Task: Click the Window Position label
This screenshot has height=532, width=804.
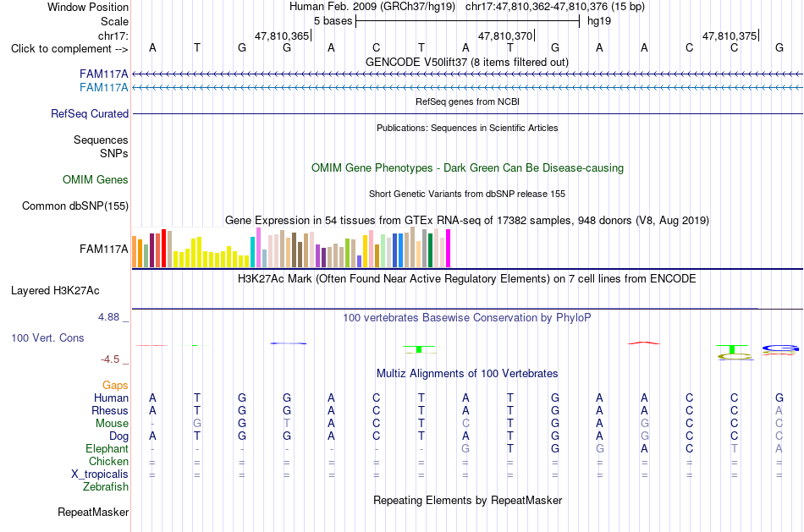Action: [88, 7]
